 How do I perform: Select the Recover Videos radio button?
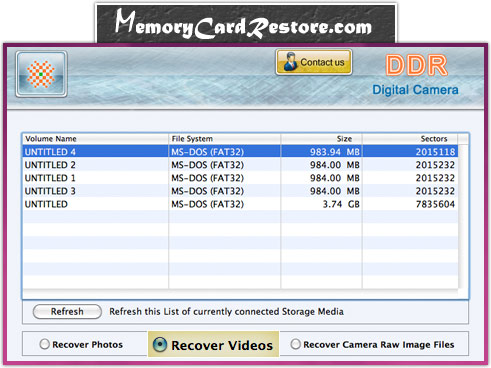click(160, 344)
